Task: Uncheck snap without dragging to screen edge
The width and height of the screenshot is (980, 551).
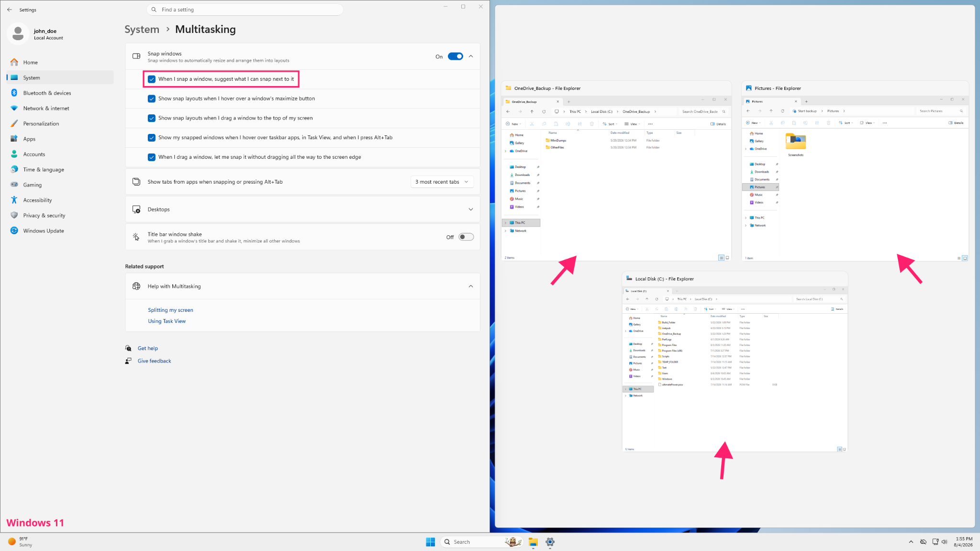Action: pyautogui.click(x=152, y=157)
